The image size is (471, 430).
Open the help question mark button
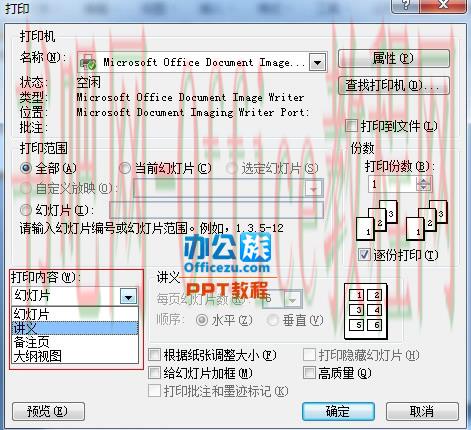click(x=405, y=5)
